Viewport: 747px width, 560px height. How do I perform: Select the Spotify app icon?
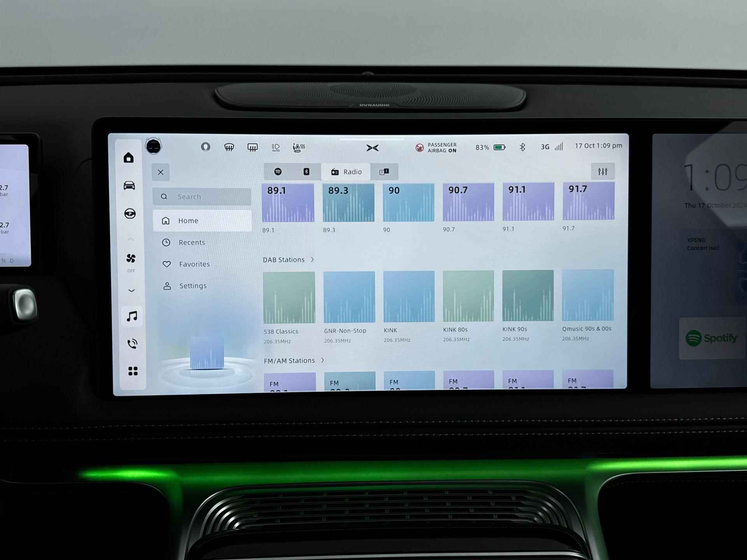(x=277, y=171)
